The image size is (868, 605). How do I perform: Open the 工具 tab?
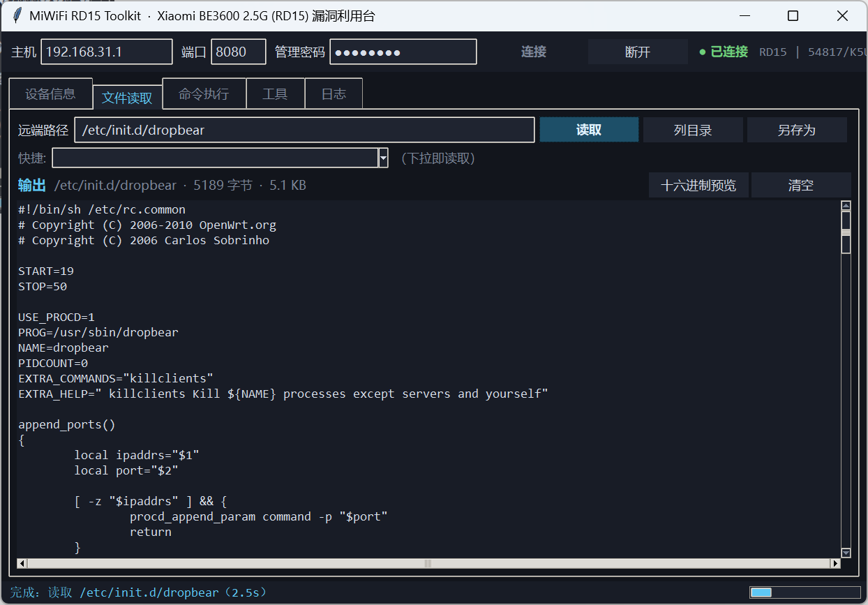point(275,94)
